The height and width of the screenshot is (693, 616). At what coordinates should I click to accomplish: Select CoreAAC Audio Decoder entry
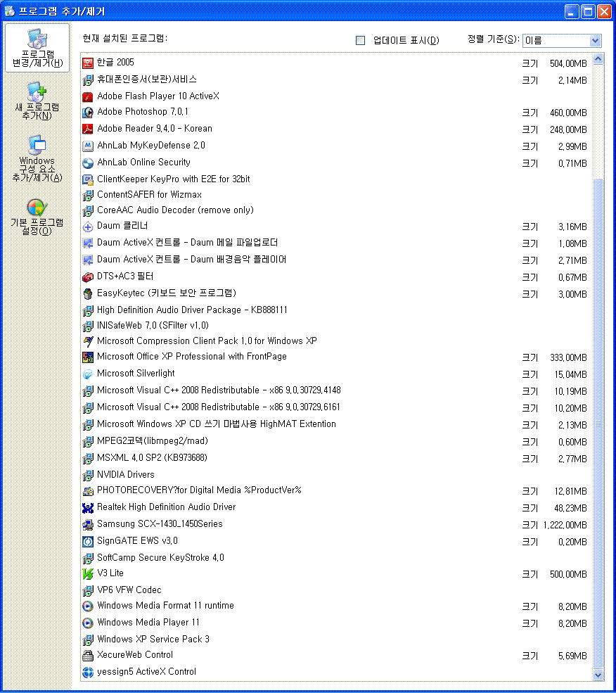[336, 210]
